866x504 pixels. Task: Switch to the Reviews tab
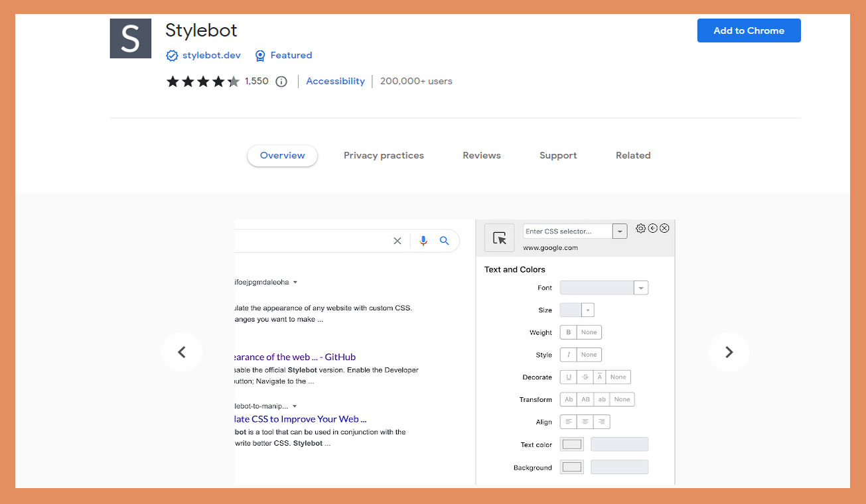482,155
